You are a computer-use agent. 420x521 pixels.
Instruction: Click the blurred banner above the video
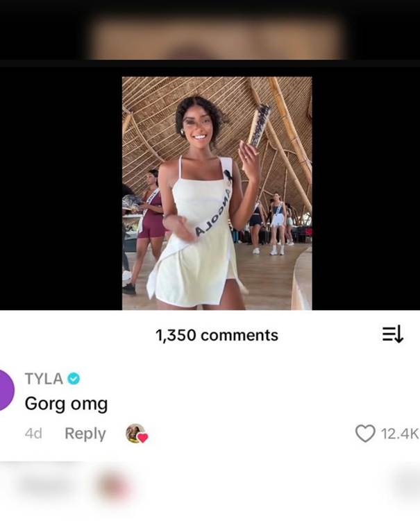[217, 38]
